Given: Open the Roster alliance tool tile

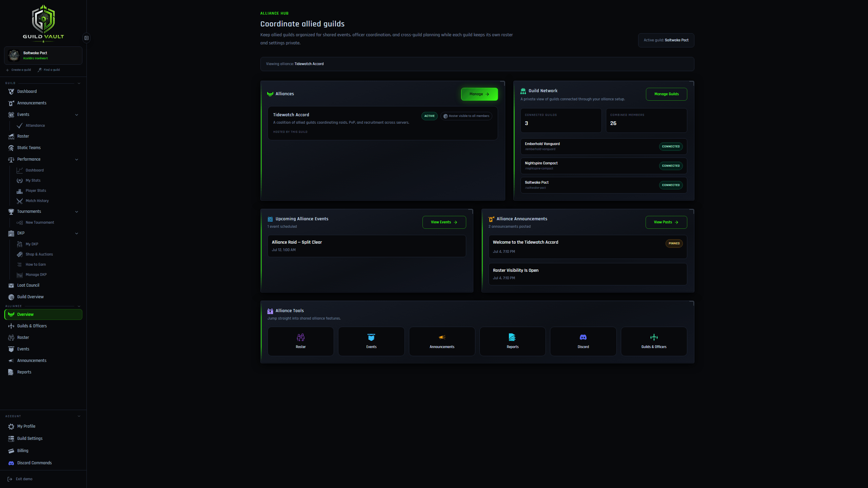Looking at the screenshot, I should 301,341.
